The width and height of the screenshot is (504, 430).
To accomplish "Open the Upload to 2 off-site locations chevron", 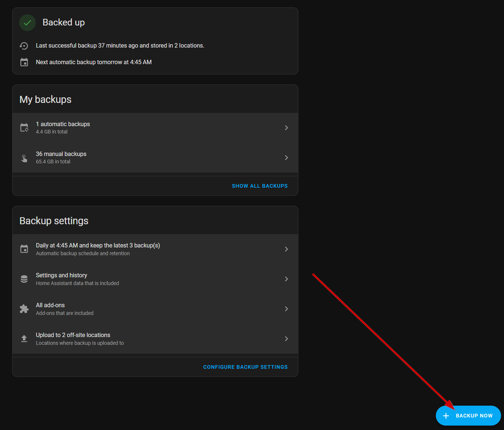I will 286,339.
